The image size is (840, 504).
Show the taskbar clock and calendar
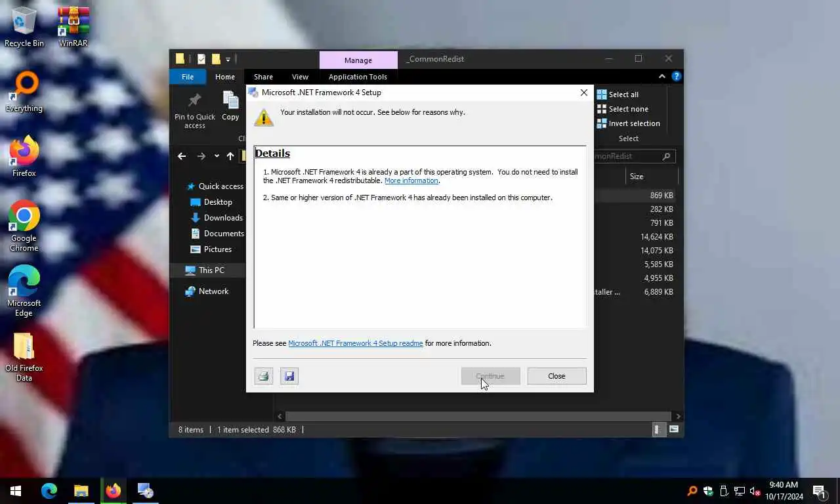[784, 491]
